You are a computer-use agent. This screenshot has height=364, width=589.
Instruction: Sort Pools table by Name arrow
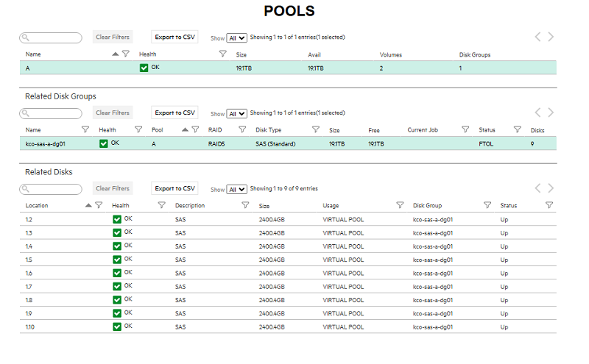click(x=116, y=54)
